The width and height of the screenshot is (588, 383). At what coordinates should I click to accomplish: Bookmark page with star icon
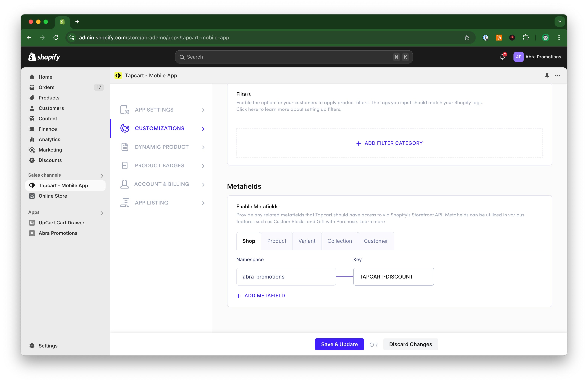pos(466,38)
